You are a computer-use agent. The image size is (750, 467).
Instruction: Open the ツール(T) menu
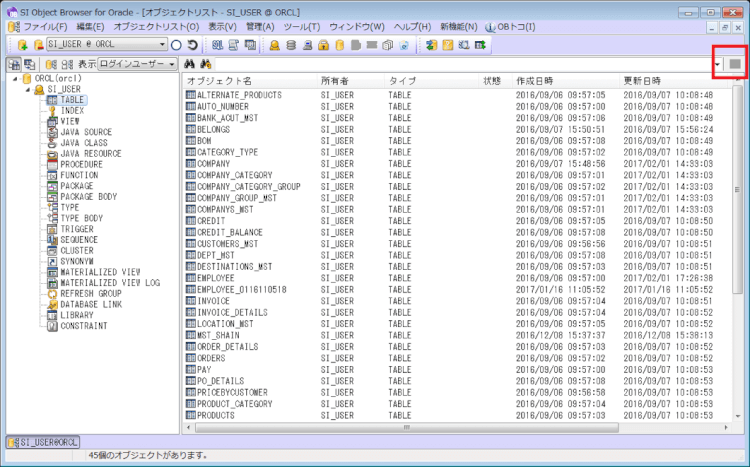tap(302, 27)
